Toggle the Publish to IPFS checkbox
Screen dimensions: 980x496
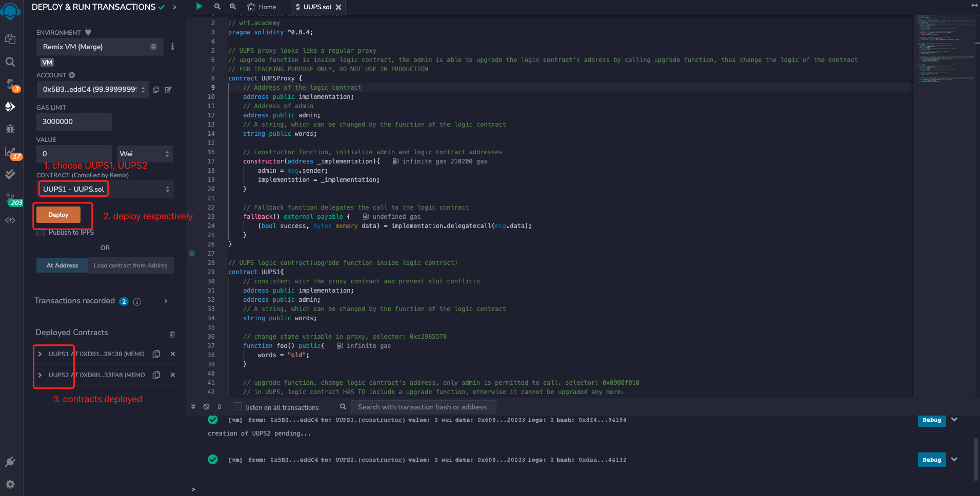point(41,233)
